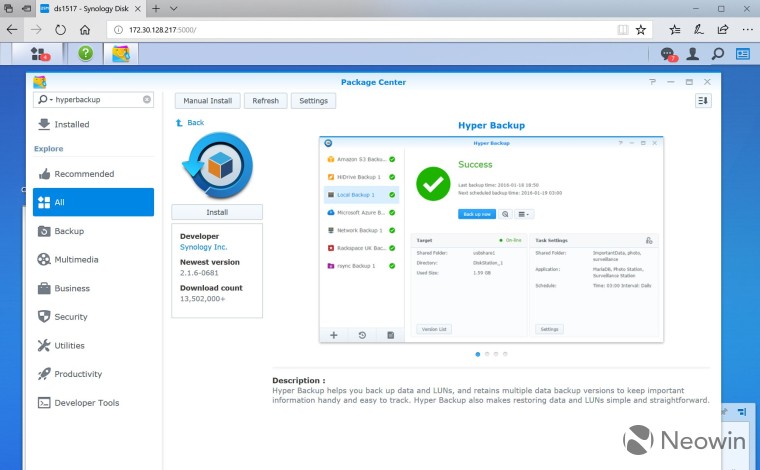
Task: Open Package Center Settings
Action: click(314, 101)
